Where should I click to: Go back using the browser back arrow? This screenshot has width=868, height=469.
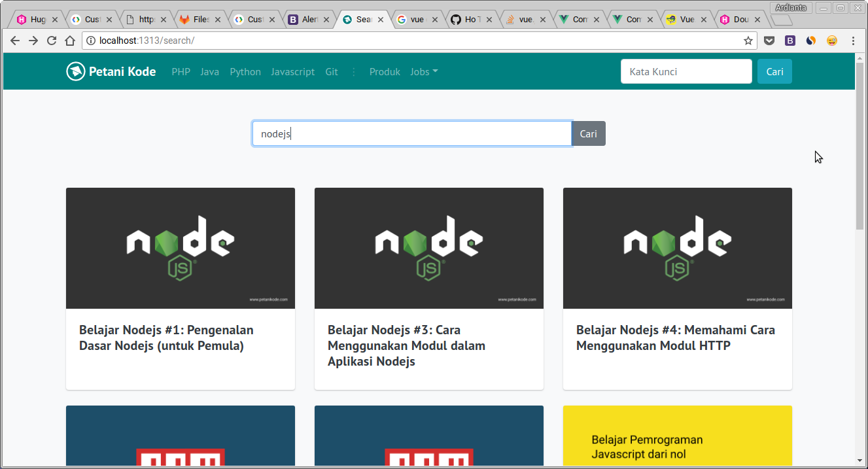[14, 40]
